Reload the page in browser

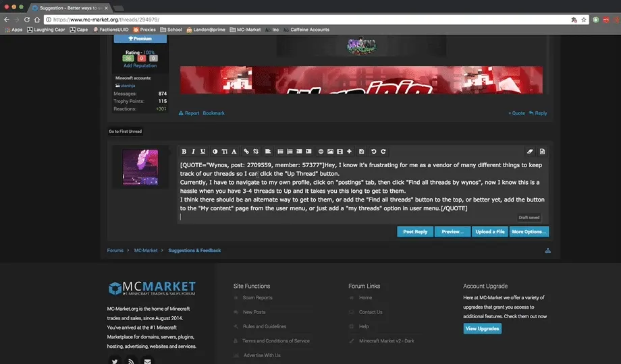tap(27, 20)
